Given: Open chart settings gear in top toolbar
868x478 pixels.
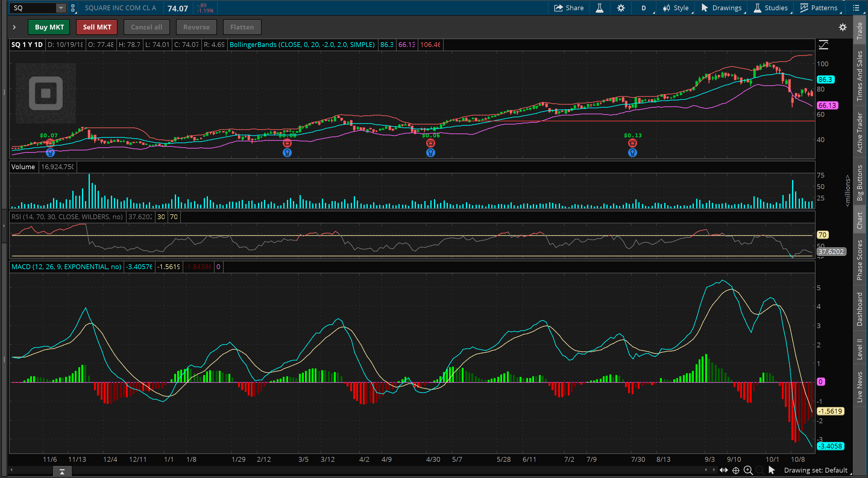Looking at the screenshot, I should [621, 8].
